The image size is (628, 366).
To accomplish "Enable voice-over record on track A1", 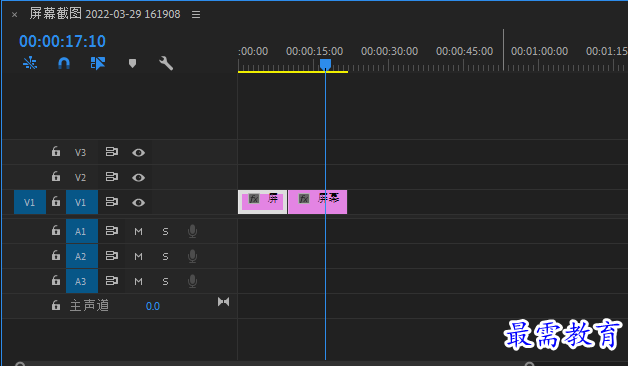I will coord(192,231).
